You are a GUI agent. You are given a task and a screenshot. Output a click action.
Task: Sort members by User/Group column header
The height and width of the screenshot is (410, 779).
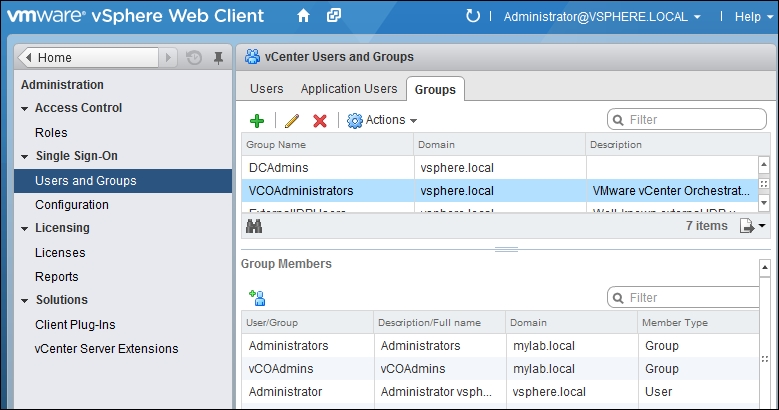click(x=308, y=323)
